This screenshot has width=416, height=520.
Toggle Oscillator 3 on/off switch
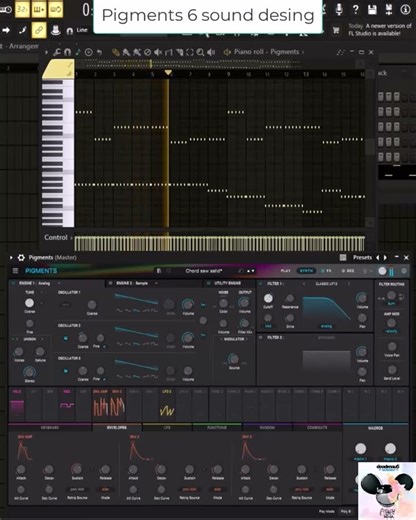coord(66,371)
